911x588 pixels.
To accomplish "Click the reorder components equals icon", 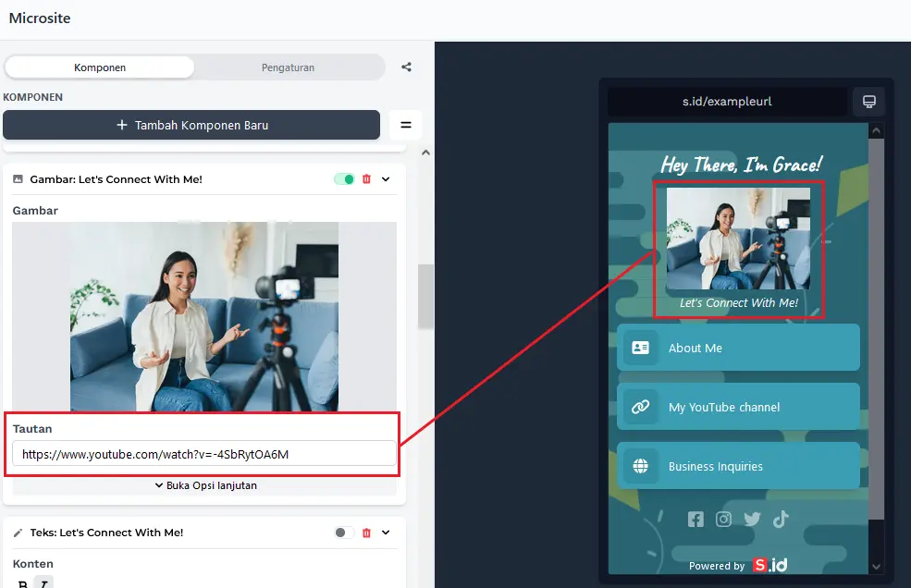I will [405, 125].
